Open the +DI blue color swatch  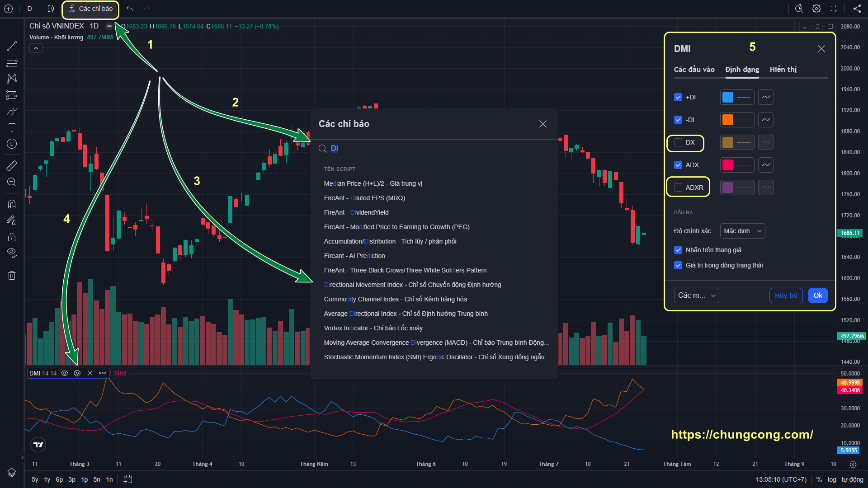[x=728, y=97]
